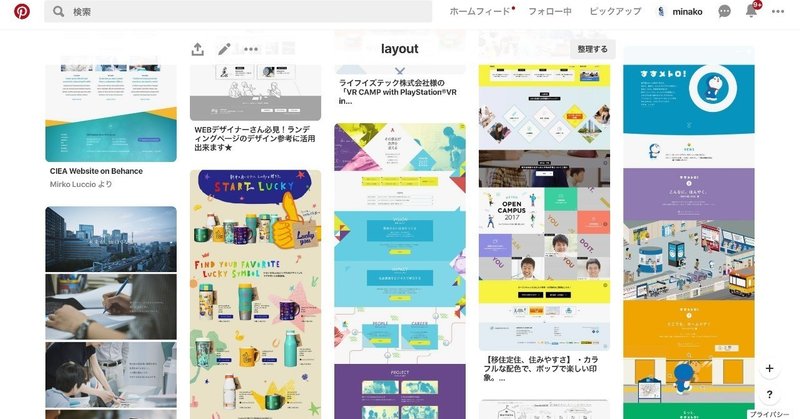
Task: Click the edit board pencil icon
Action: (x=224, y=49)
